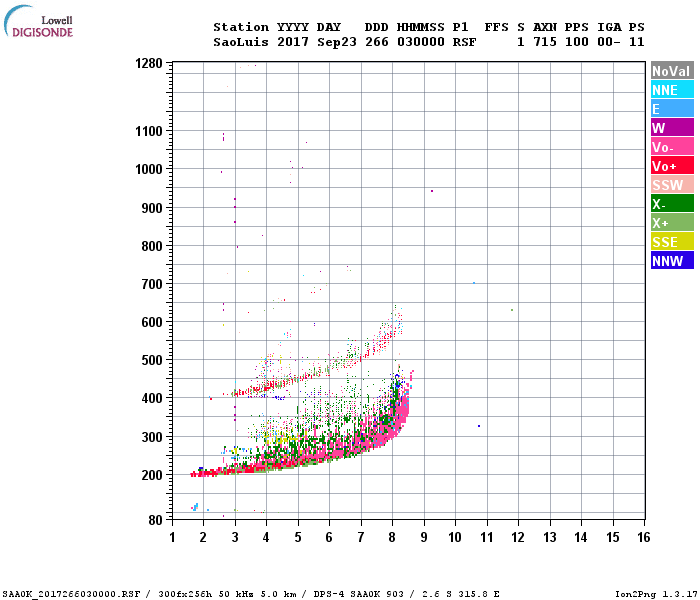Click the 800 height axis label
This screenshot has width=700, height=600.
tap(152, 246)
